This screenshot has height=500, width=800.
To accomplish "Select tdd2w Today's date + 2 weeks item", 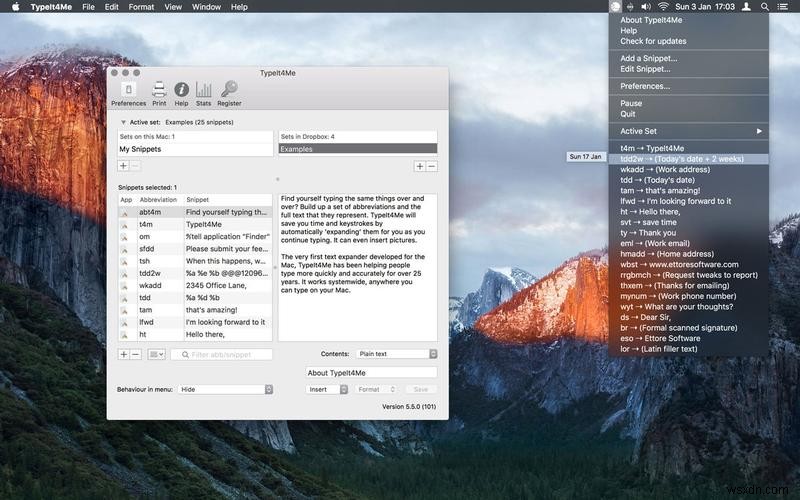I will click(689, 159).
